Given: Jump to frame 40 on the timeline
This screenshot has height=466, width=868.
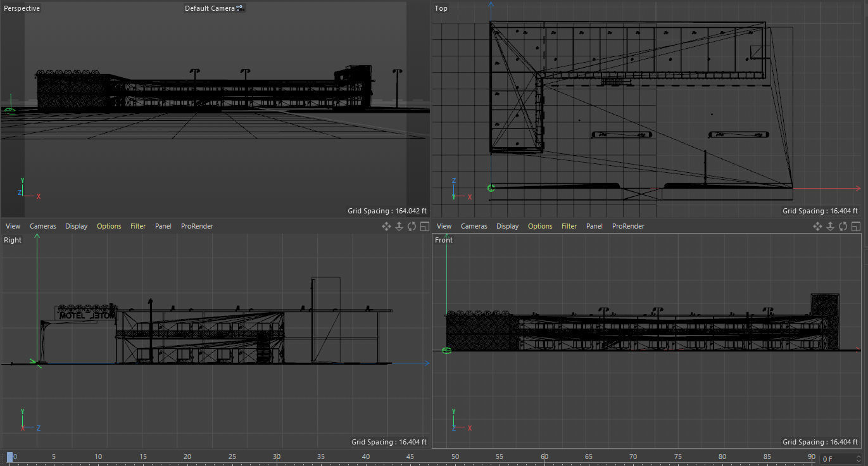Looking at the screenshot, I should click(x=366, y=457).
